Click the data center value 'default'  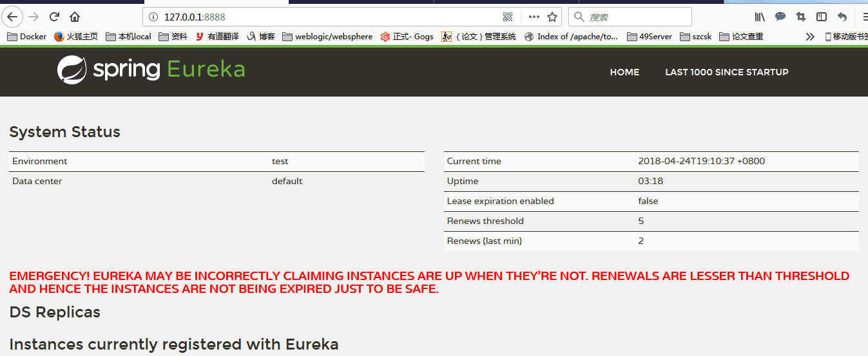(287, 181)
